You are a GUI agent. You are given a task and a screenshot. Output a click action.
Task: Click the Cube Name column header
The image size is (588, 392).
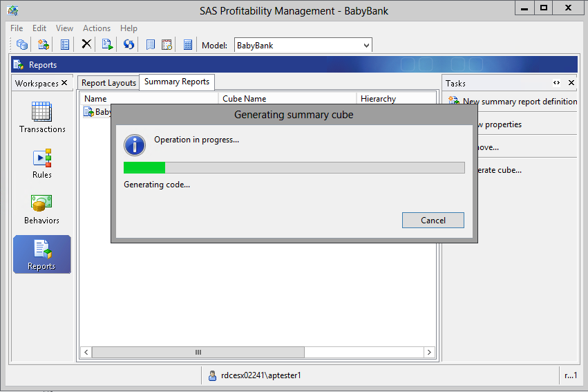click(x=244, y=99)
